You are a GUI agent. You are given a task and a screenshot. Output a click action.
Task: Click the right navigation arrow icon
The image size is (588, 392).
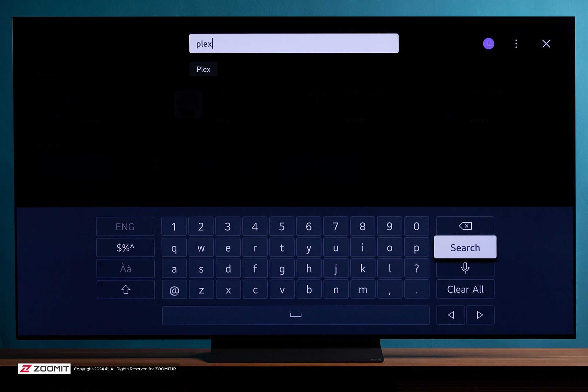(x=480, y=315)
